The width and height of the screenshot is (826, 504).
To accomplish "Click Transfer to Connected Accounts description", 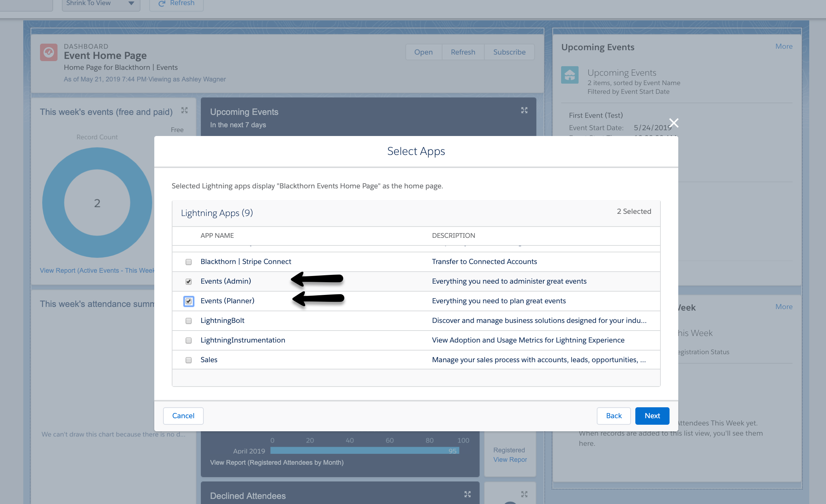I will tap(484, 261).
